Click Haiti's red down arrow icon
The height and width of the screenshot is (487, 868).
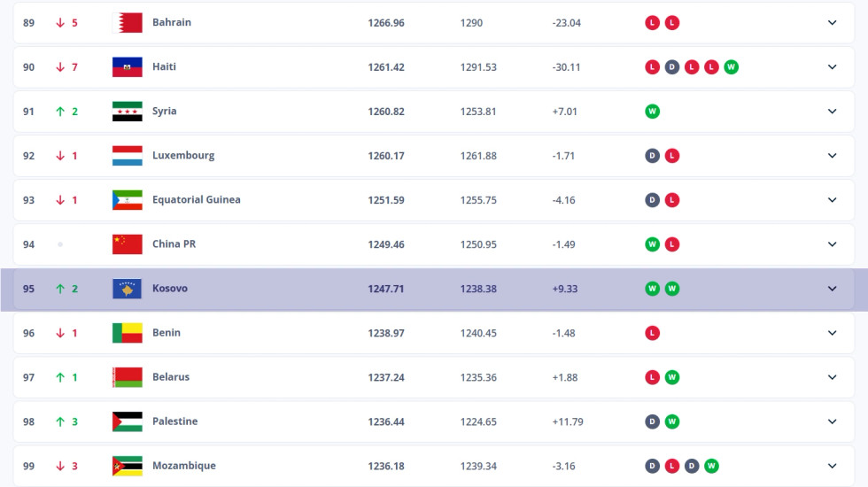click(x=60, y=67)
